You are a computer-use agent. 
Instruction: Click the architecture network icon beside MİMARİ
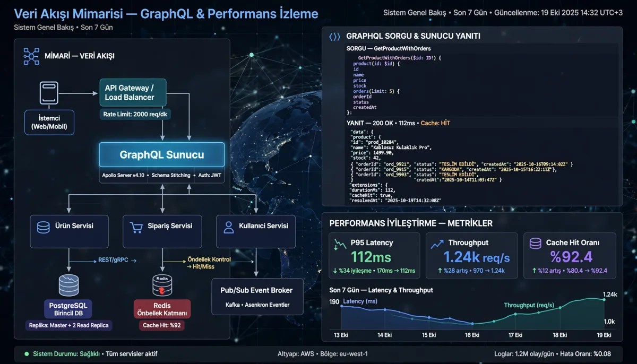point(31,56)
